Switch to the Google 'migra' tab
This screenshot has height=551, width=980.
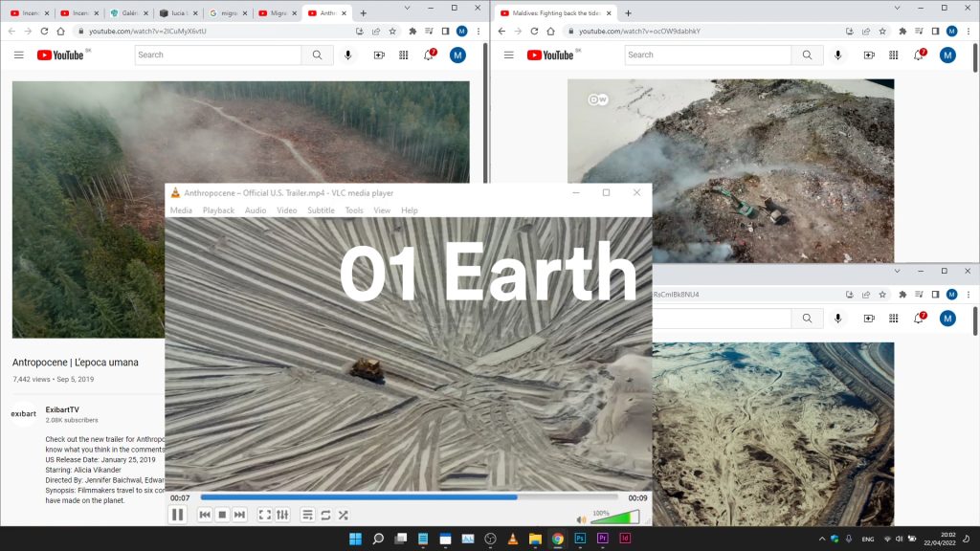228,13
